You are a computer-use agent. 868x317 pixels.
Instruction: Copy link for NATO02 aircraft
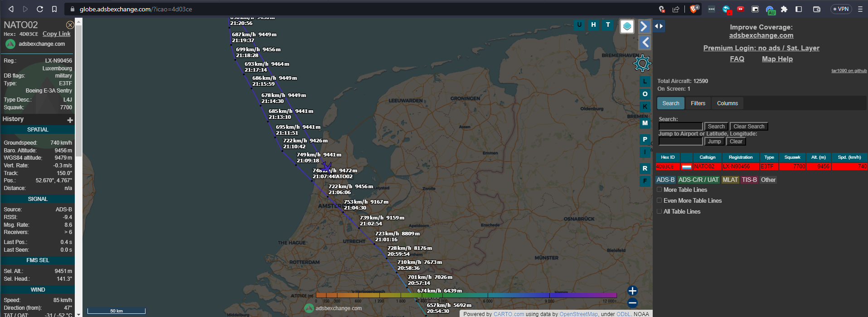pyautogui.click(x=57, y=34)
